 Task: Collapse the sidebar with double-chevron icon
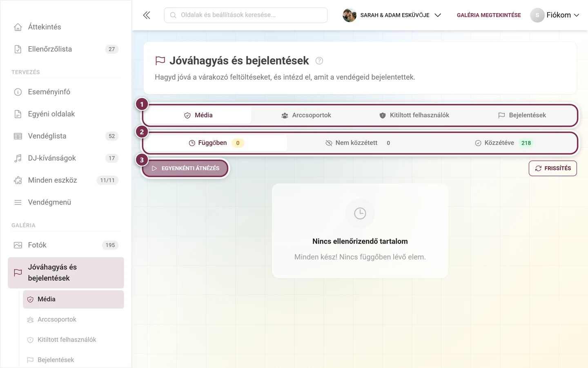(x=147, y=15)
